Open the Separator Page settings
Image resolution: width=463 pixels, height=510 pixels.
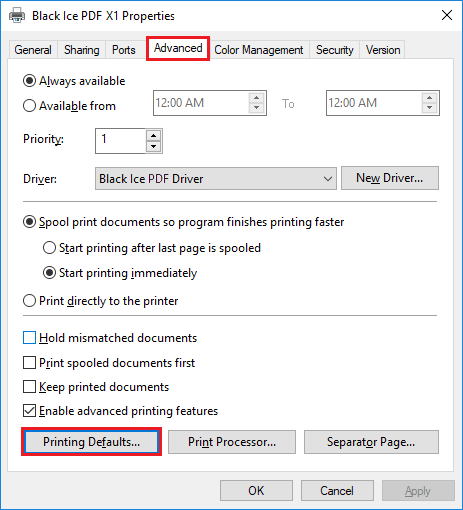click(x=371, y=442)
